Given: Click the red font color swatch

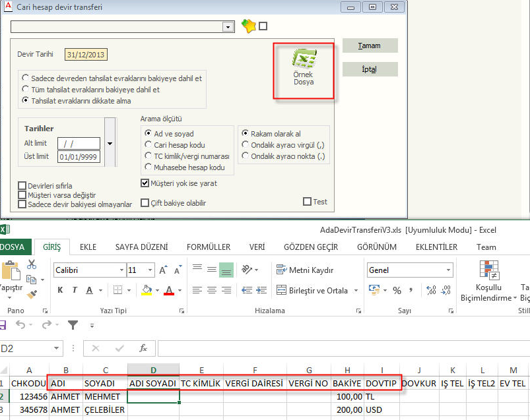Looking at the screenshot, I should click(169, 290).
